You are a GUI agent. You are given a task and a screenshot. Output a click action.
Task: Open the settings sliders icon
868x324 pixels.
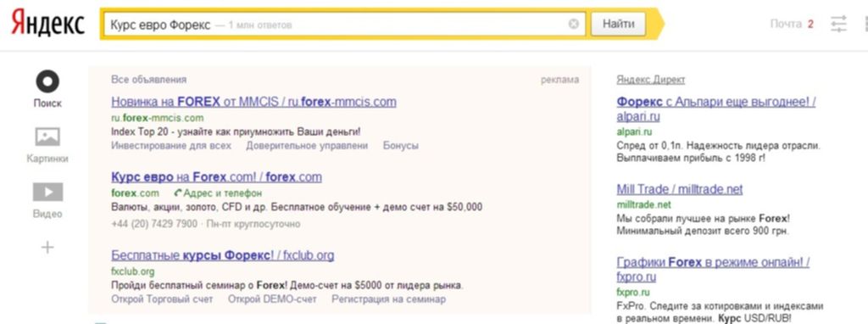point(838,24)
